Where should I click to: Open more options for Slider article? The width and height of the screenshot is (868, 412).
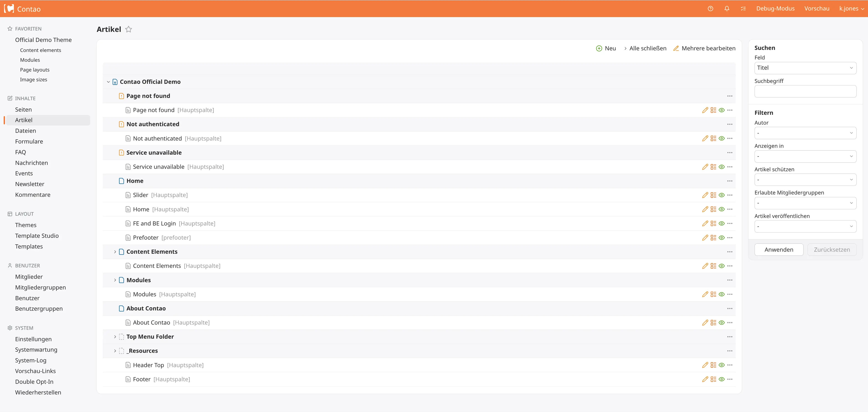[x=730, y=195]
